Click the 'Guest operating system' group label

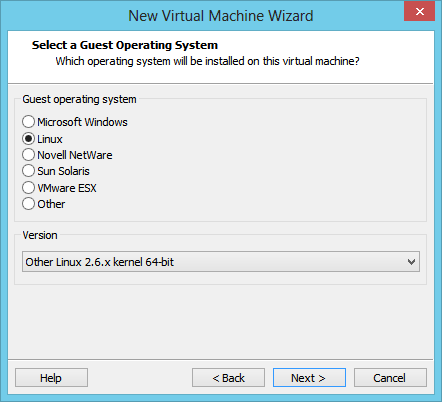79,99
